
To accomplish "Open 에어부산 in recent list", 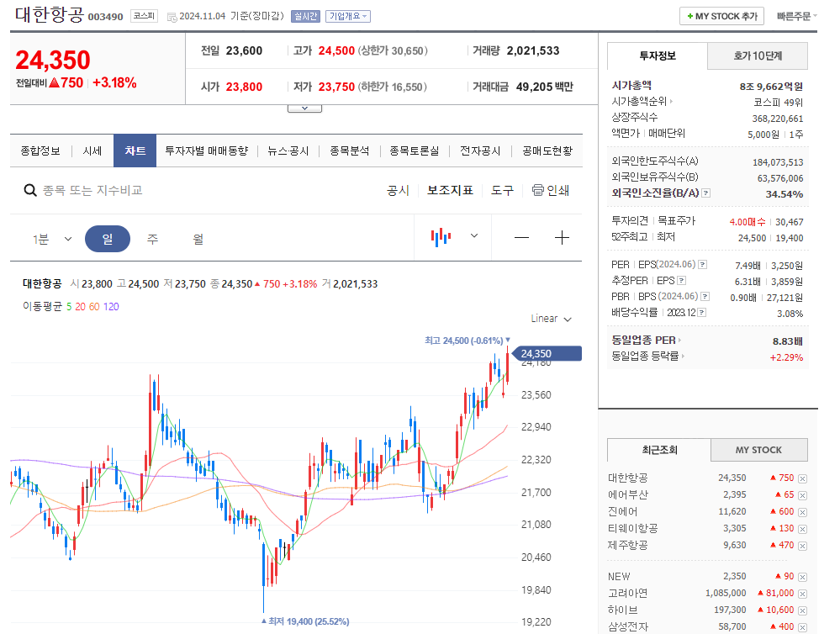I will (627, 494).
